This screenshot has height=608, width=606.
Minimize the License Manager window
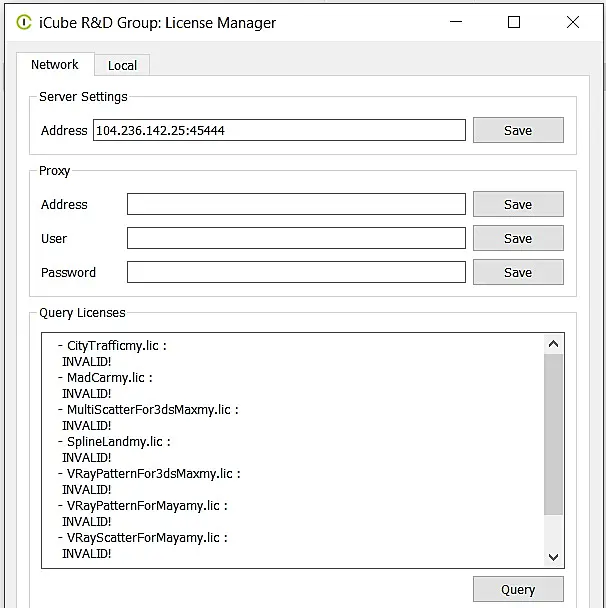456,22
